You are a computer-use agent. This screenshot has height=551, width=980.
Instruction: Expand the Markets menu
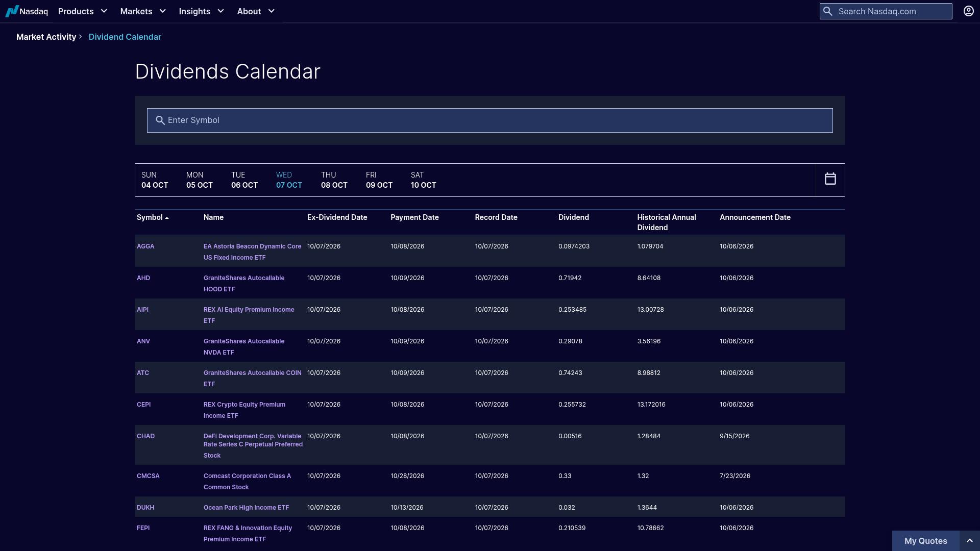tap(143, 11)
